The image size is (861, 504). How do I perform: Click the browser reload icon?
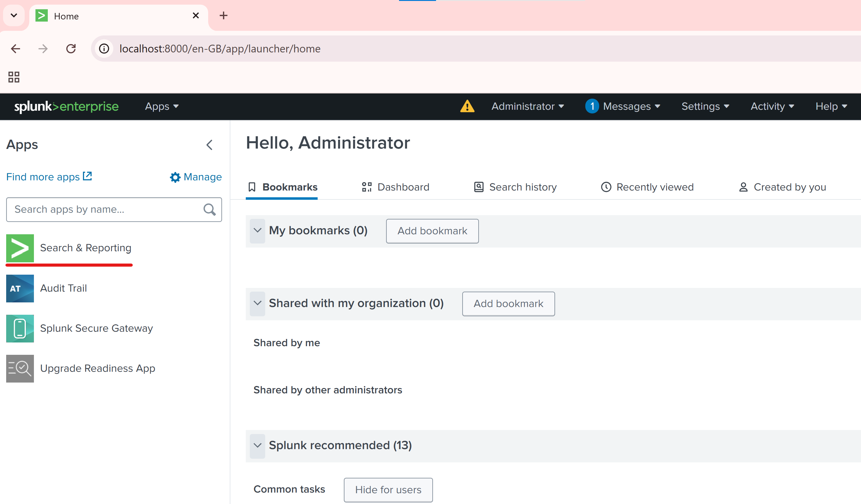(x=71, y=49)
